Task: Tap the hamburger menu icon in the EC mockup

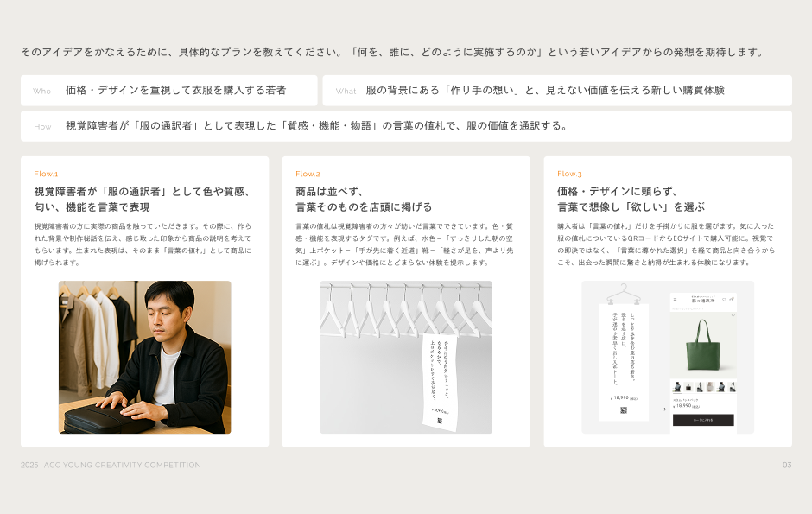Action: coord(675,299)
